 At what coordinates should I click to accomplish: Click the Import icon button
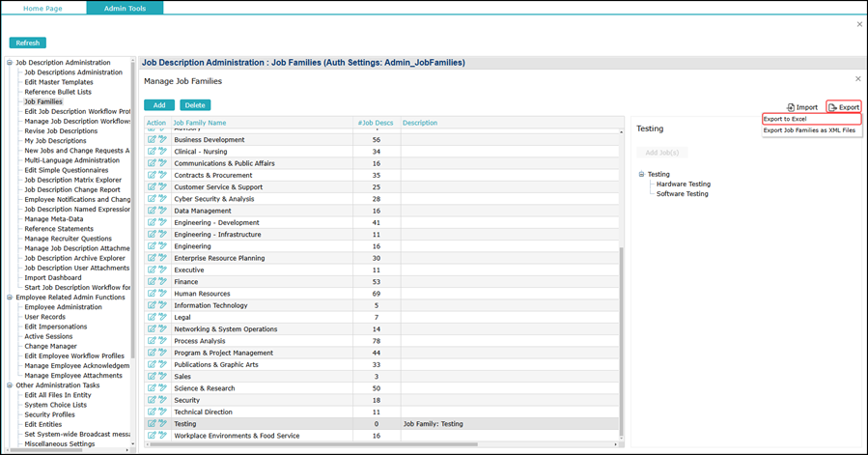[802, 107]
